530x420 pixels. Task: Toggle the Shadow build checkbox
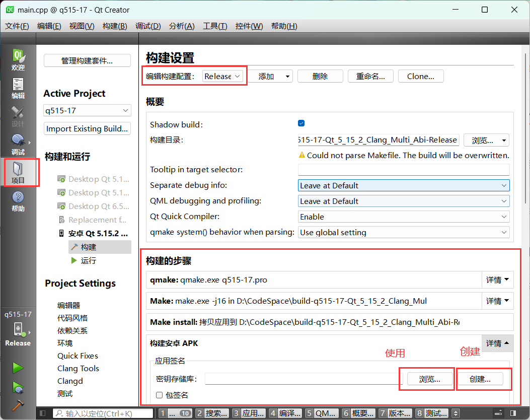301,122
